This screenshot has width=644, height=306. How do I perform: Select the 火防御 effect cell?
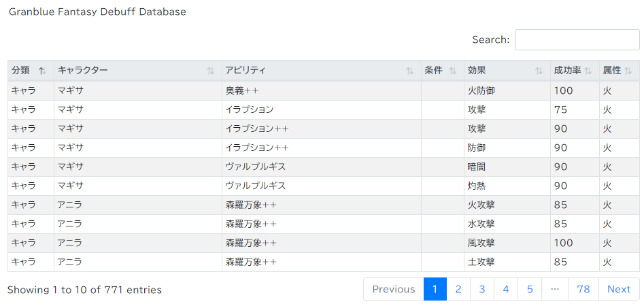(x=507, y=90)
